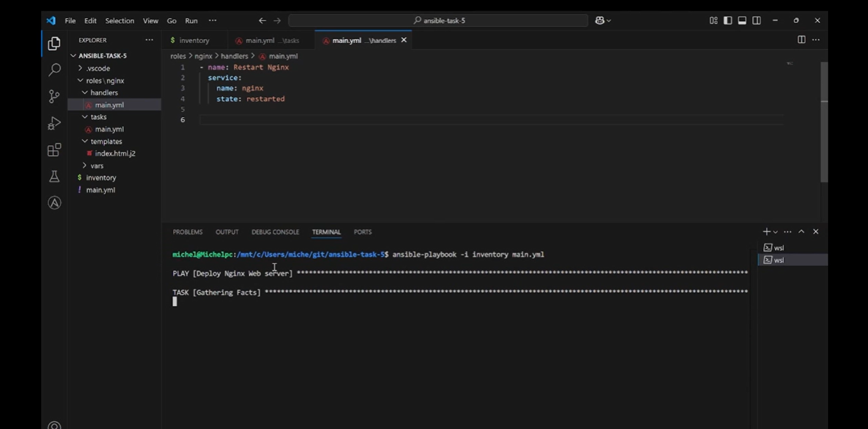Screen dimensions: 868x429
Task: Open the root main.yml playbook file
Action: pos(115,190)
